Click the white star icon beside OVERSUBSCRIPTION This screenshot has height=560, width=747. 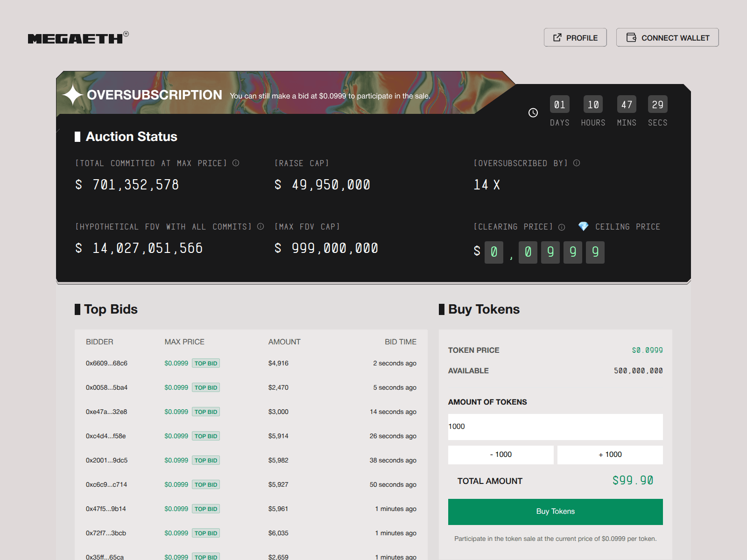click(73, 95)
